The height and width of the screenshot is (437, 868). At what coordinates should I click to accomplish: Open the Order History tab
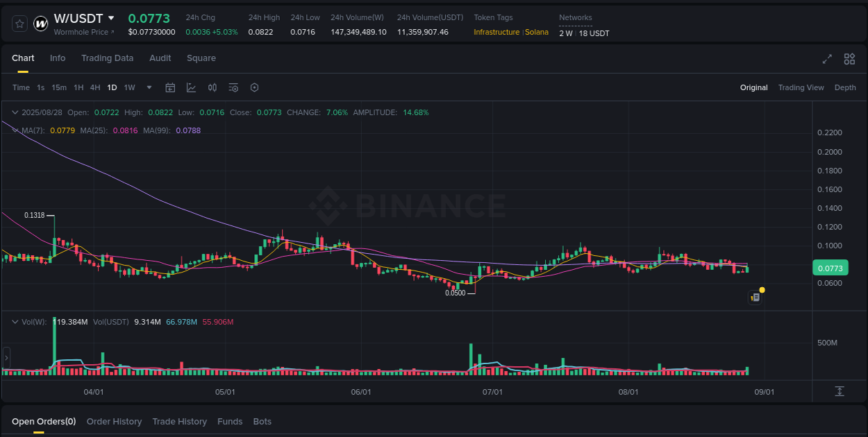[x=114, y=421]
